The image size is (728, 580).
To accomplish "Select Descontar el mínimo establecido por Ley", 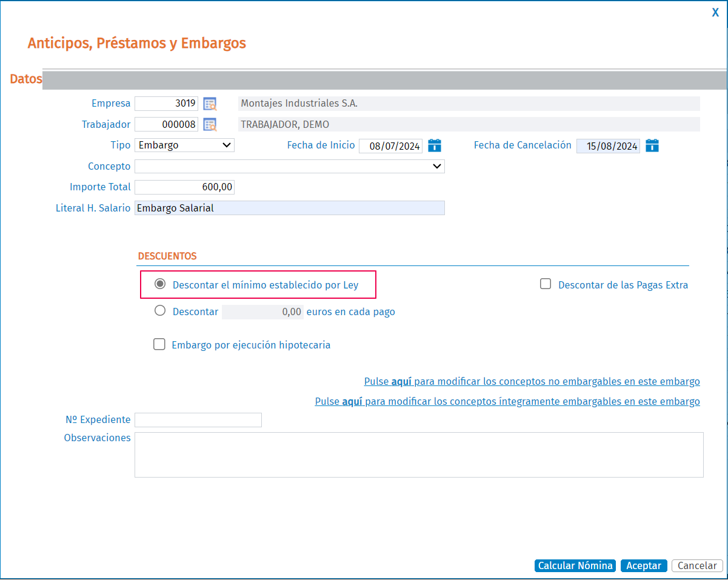I will coord(160,284).
